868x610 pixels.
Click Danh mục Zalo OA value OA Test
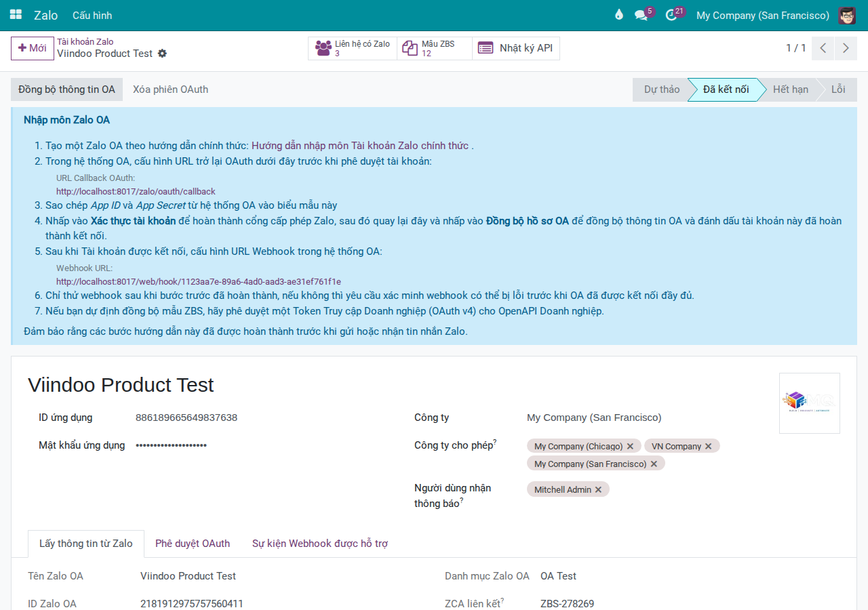558,576
